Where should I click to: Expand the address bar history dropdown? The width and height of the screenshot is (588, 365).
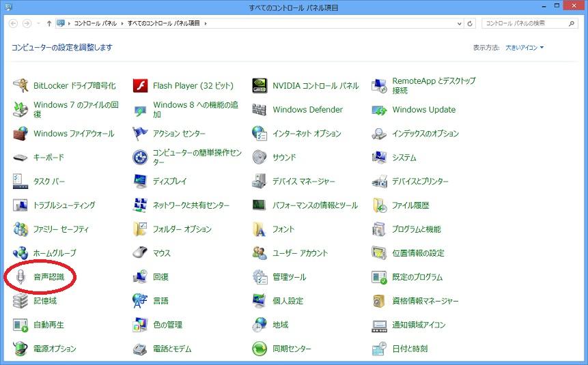pos(460,24)
